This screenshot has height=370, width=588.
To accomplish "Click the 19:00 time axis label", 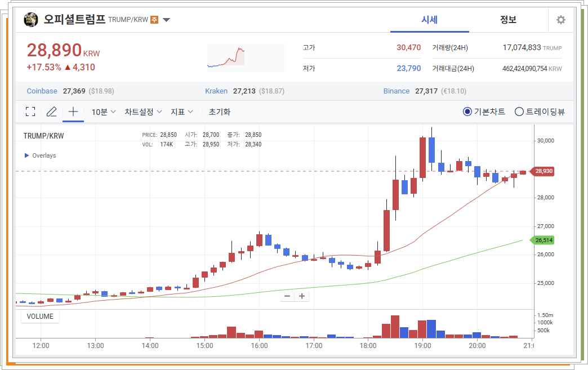I will coord(422,346).
